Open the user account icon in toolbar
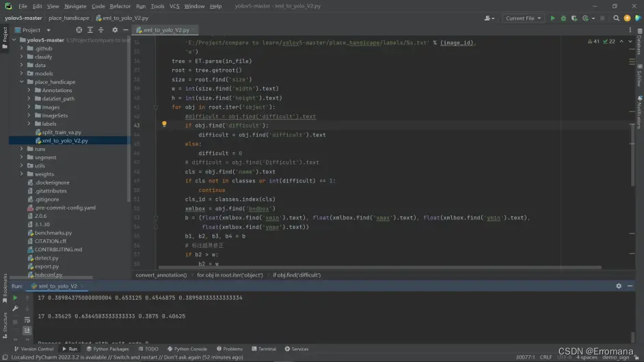This screenshot has width=644, height=362. [x=489, y=18]
